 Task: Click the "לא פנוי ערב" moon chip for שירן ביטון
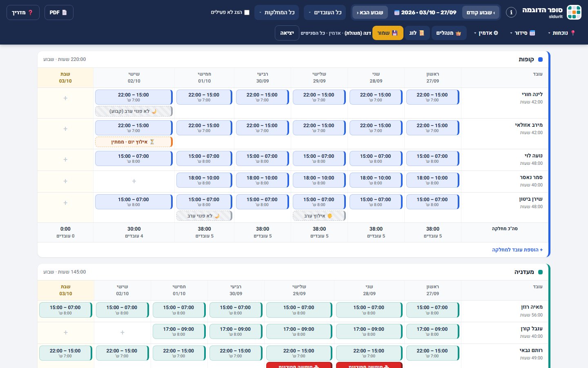point(204,216)
